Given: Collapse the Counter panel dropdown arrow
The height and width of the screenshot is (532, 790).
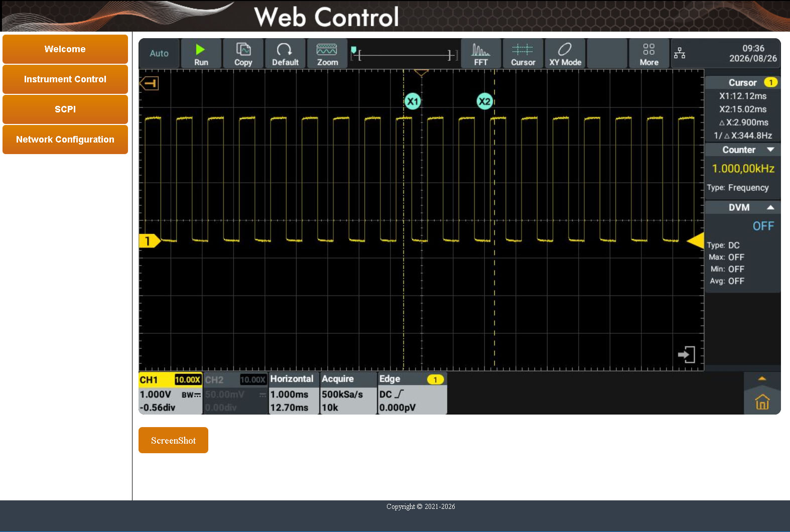Looking at the screenshot, I should [x=770, y=150].
